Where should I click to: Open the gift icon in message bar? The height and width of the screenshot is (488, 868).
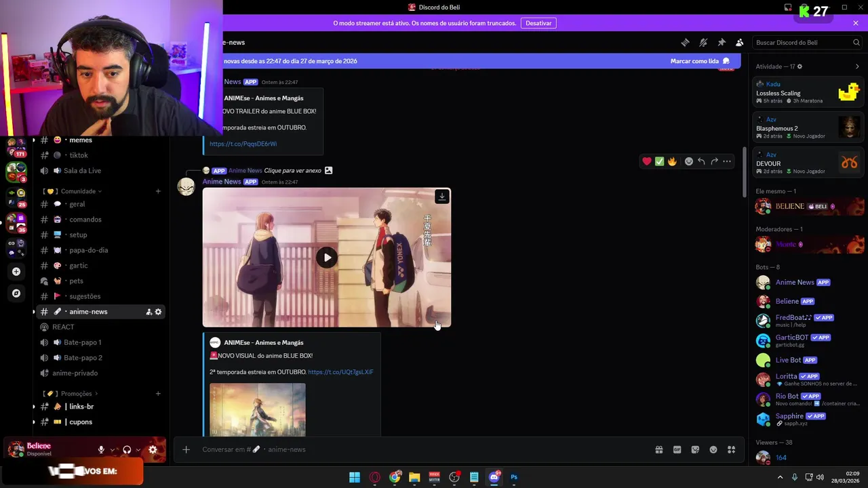tap(658, 449)
